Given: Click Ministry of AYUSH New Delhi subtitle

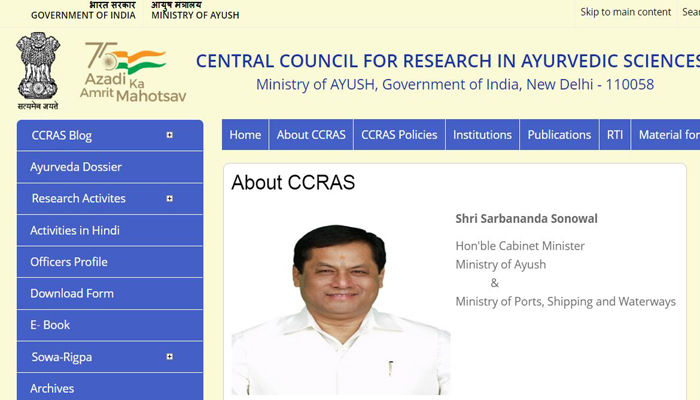Looking at the screenshot, I should (x=455, y=84).
